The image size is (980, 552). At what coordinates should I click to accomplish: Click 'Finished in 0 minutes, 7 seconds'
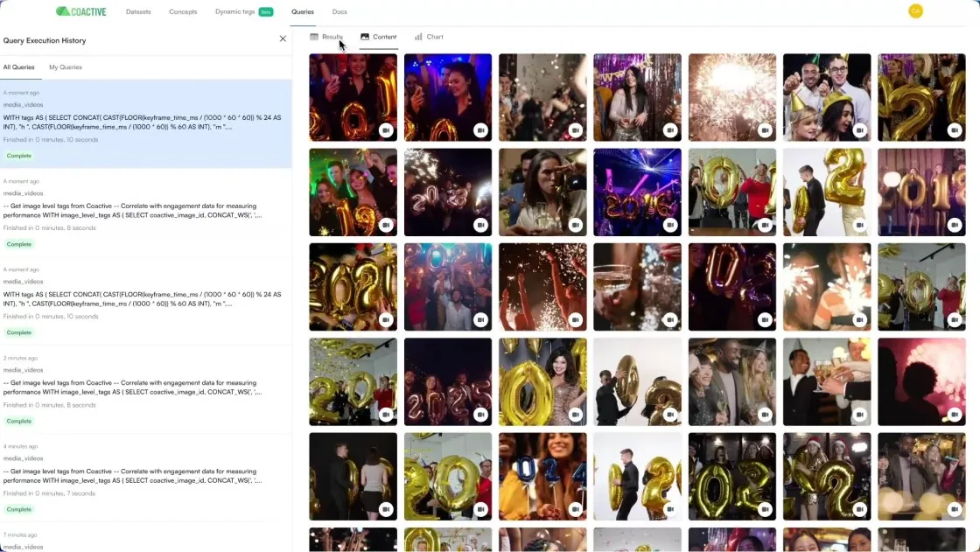pyautogui.click(x=49, y=493)
